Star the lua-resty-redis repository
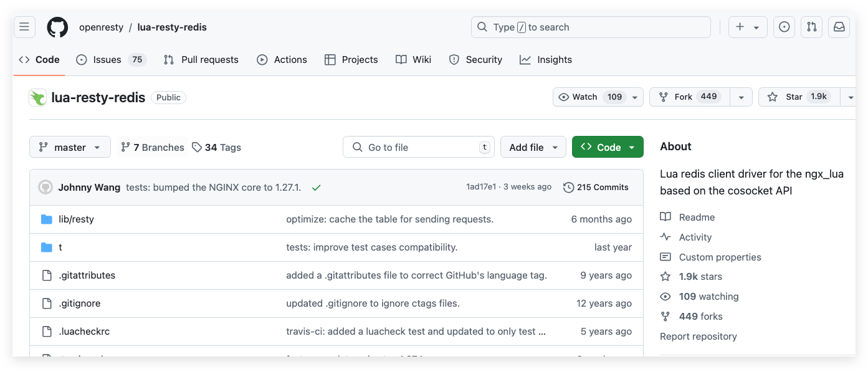This screenshot has height=369, width=868. (799, 97)
